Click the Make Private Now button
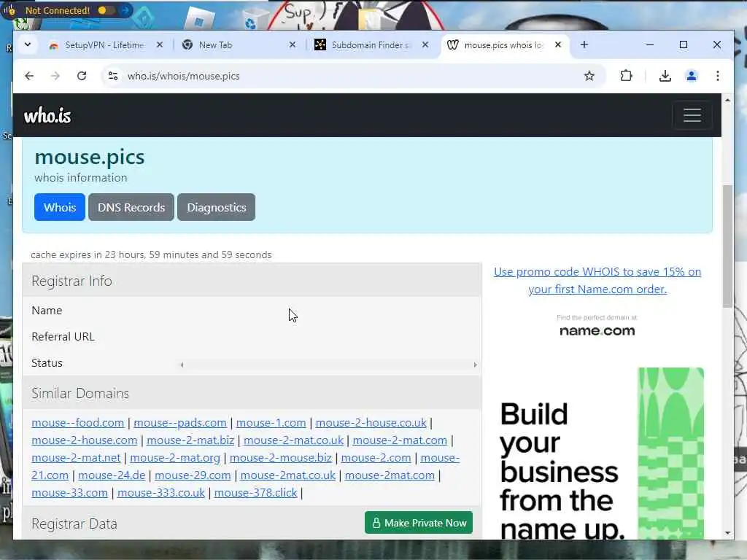 point(419,523)
